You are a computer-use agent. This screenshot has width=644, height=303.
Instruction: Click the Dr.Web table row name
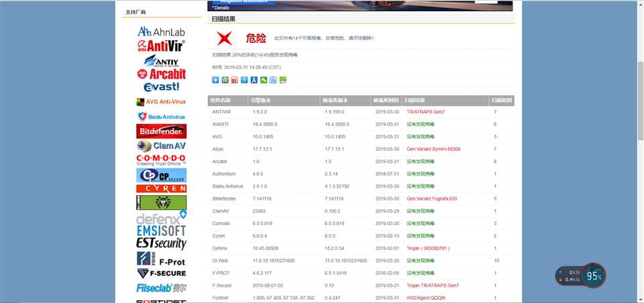click(x=220, y=261)
